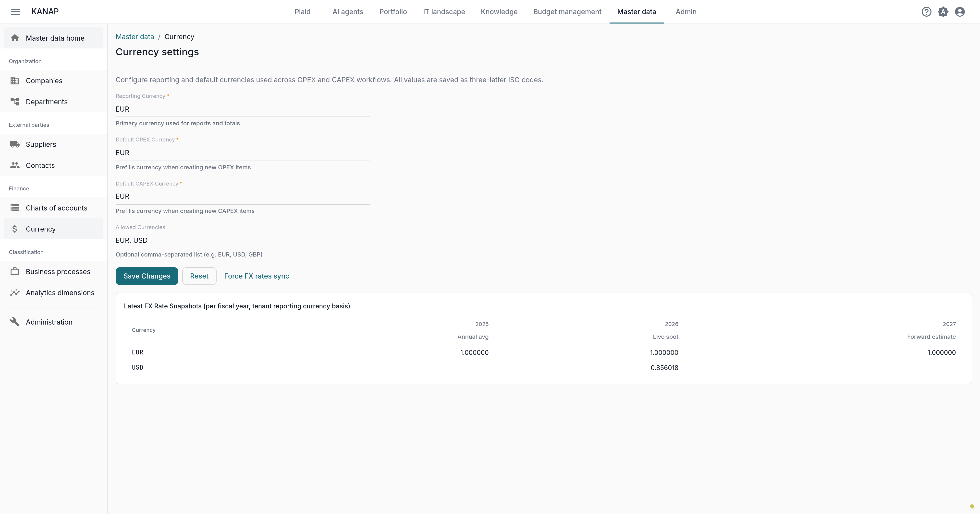This screenshot has width=980, height=514.
Task: Open the user account avatar icon
Action: (x=960, y=12)
